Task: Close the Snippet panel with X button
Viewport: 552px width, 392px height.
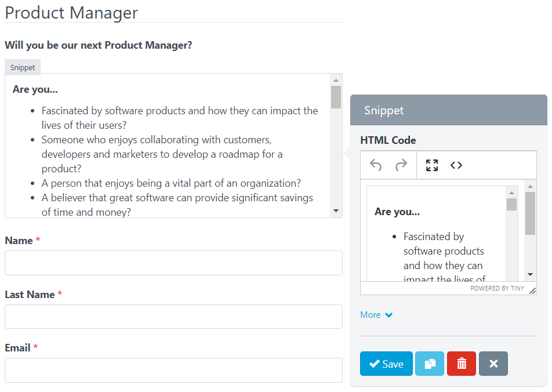Action: 493,364
